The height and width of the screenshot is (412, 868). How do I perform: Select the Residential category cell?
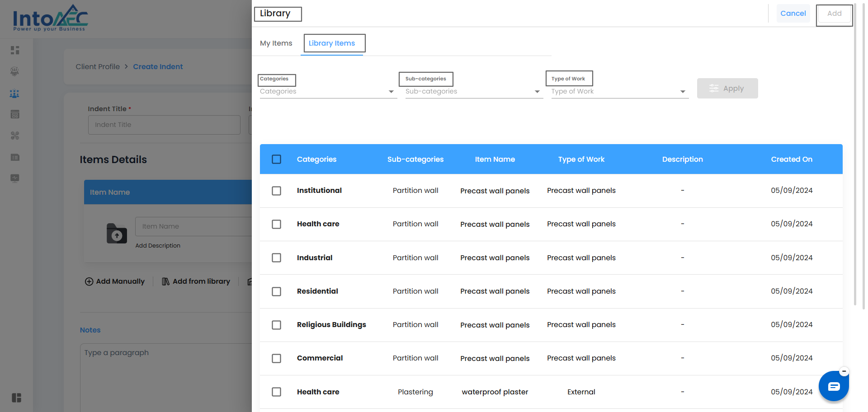(x=317, y=291)
